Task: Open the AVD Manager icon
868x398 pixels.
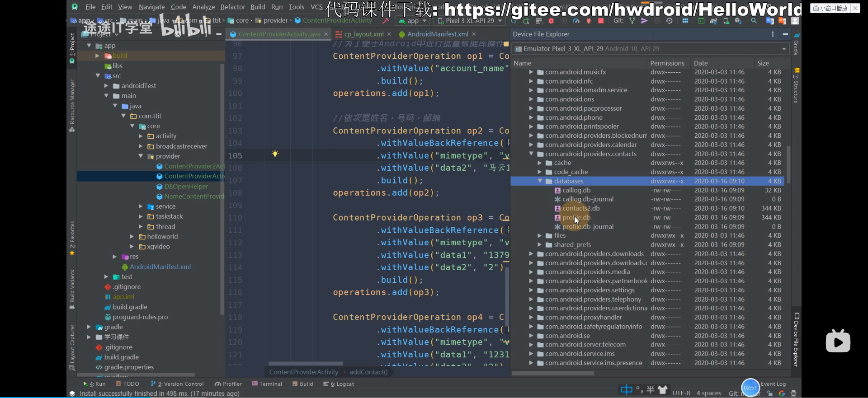Action: [726, 21]
